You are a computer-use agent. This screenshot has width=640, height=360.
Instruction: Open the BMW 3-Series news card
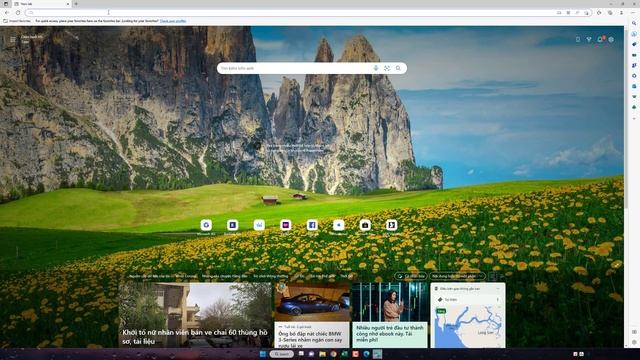point(312,315)
